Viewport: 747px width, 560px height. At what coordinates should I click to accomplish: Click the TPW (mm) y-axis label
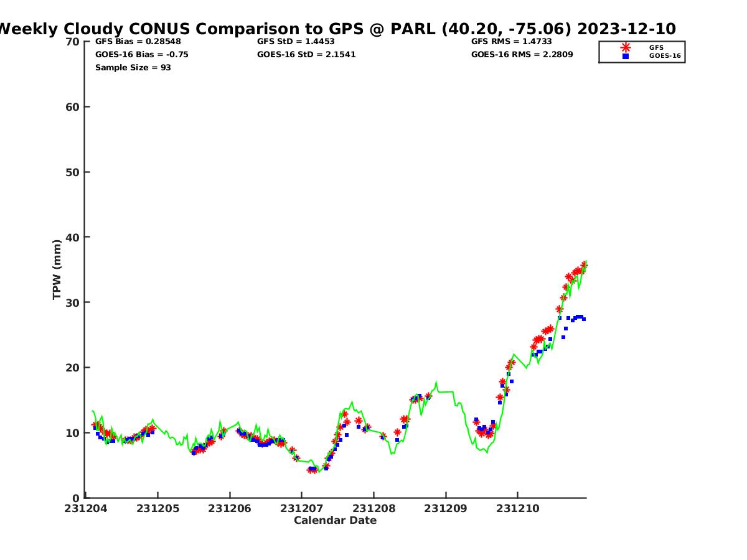57,269
